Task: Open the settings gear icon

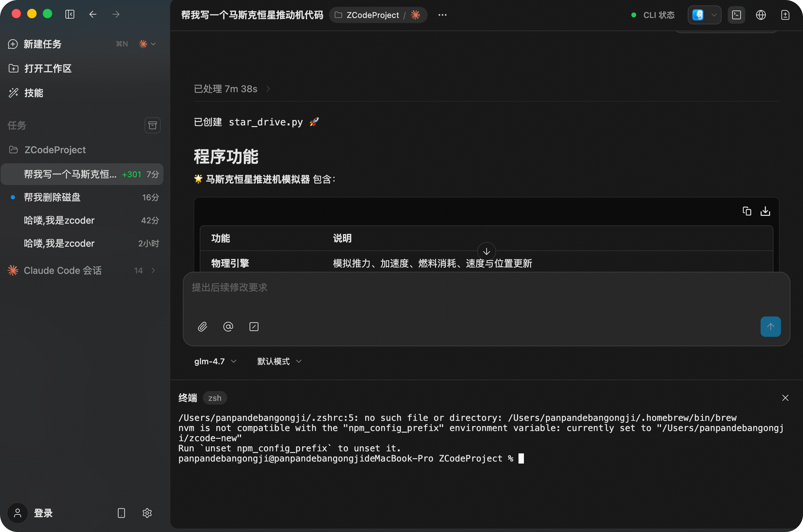Action: 147,513
